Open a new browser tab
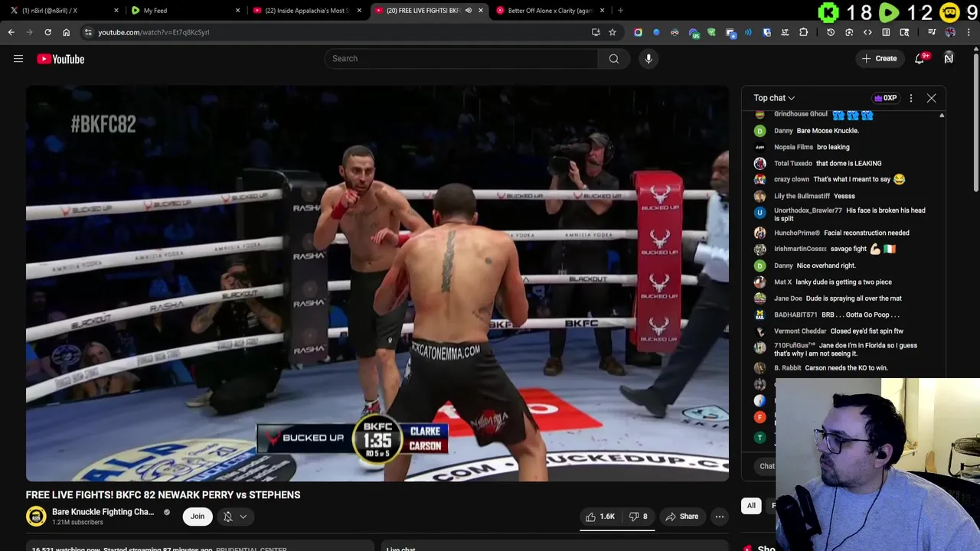The image size is (980, 551). click(620, 11)
